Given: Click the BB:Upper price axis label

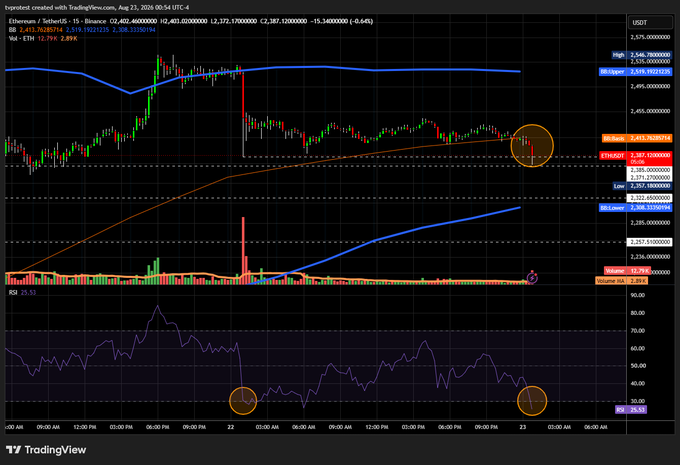Looking at the screenshot, I should coord(635,72).
